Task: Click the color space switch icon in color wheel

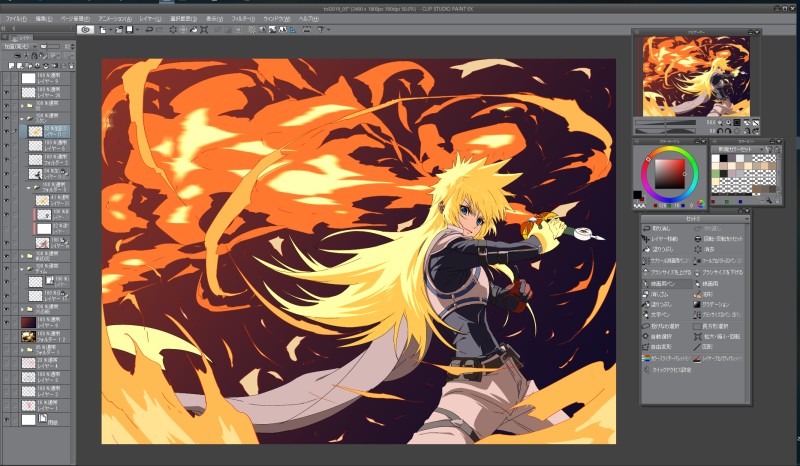Action: coord(701,203)
